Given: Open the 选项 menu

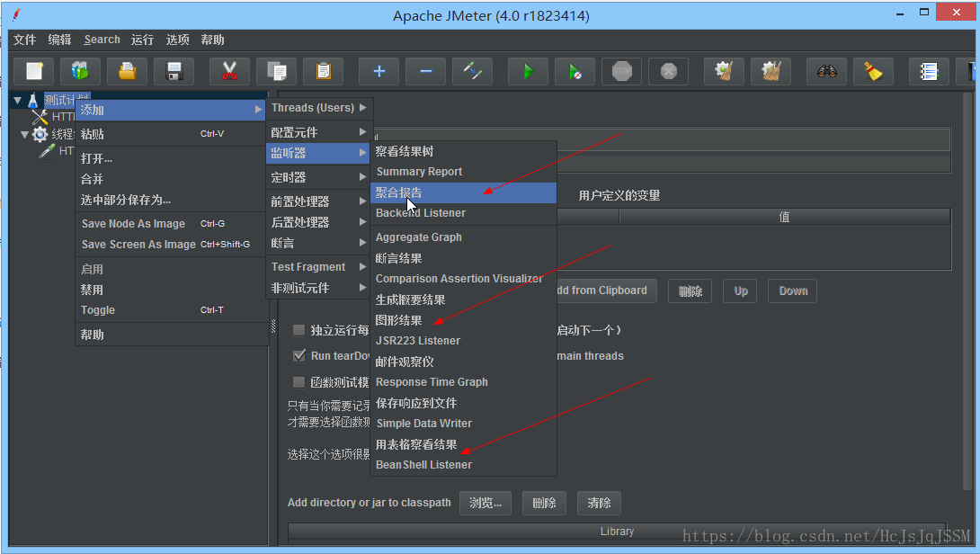Looking at the screenshot, I should point(177,40).
